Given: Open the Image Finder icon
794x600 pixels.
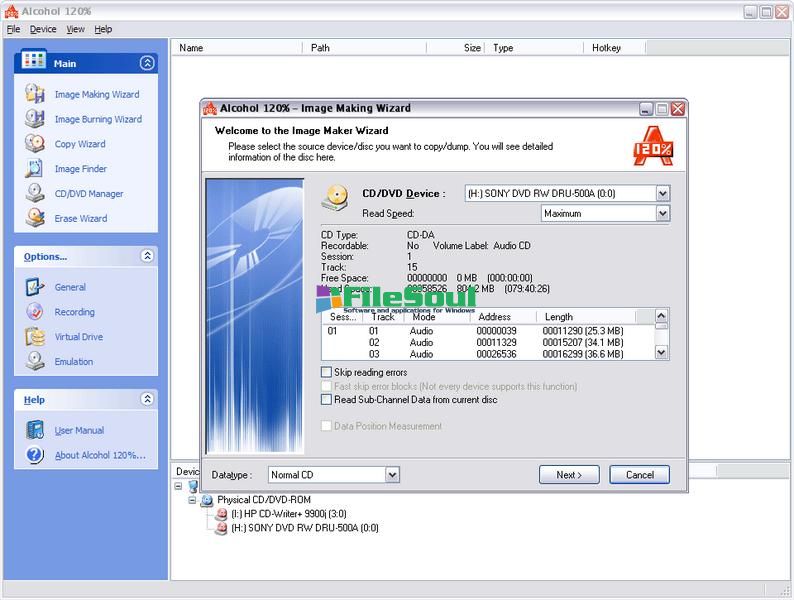Looking at the screenshot, I should tap(35, 169).
